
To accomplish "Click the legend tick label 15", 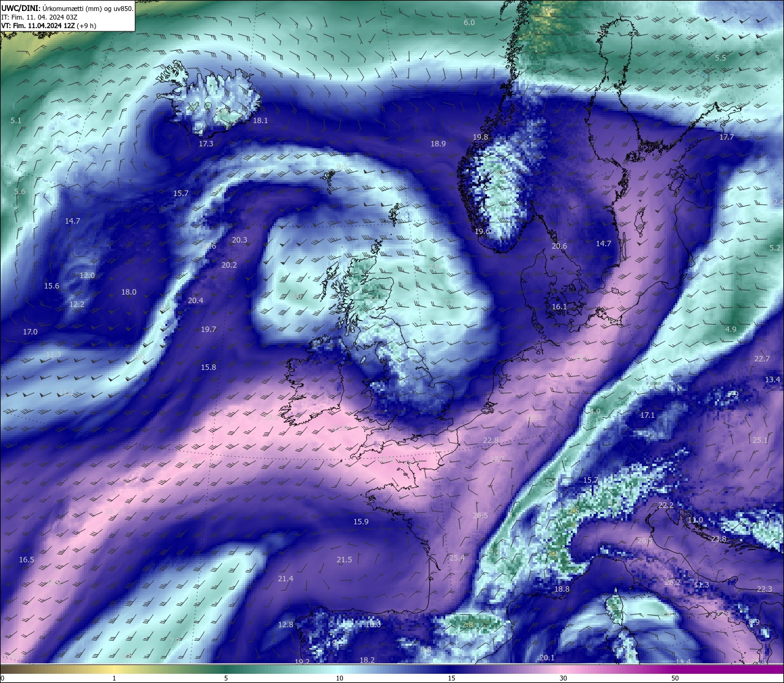I will point(451,679).
